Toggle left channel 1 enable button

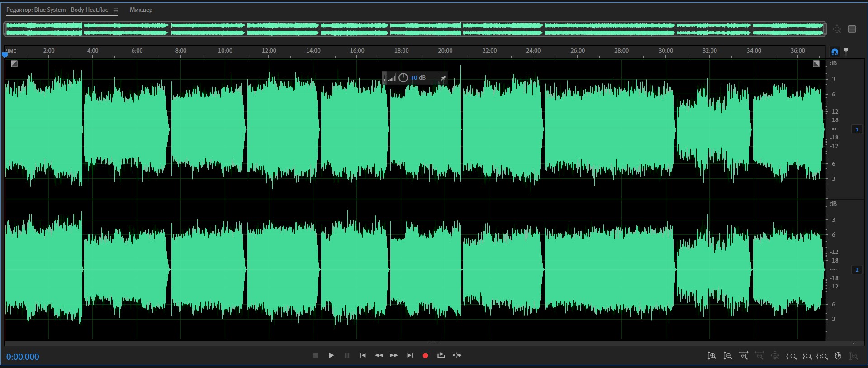pyautogui.click(x=857, y=129)
